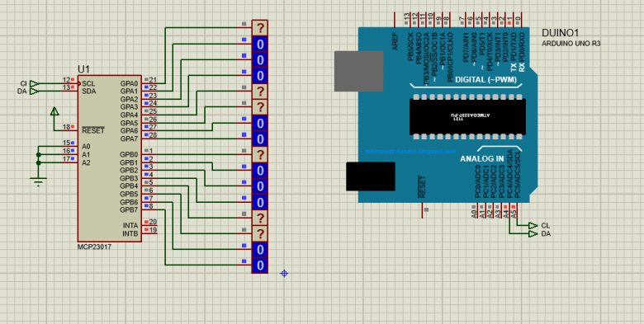The height and width of the screenshot is (324, 644).
Task: Toggle the logic state connected to GPB0
Action: (x=259, y=155)
